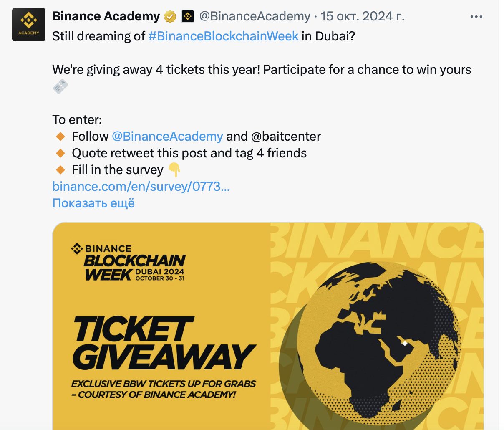The height and width of the screenshot is (430, 504).
Task: Click the ticket emoji in the post
Action: (60, 86)
